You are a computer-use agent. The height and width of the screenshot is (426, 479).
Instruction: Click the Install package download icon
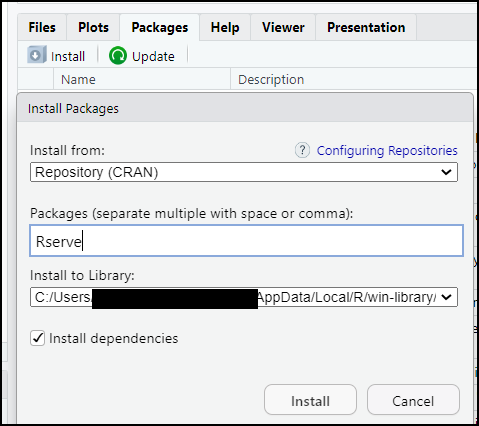pyautogui.click(x=37, y=55)
